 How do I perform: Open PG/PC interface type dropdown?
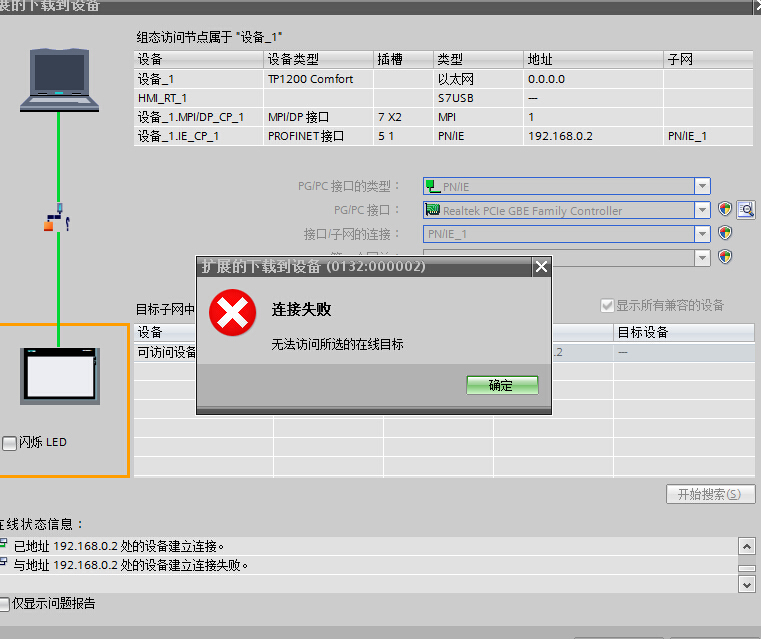click(x=702, y=186)
